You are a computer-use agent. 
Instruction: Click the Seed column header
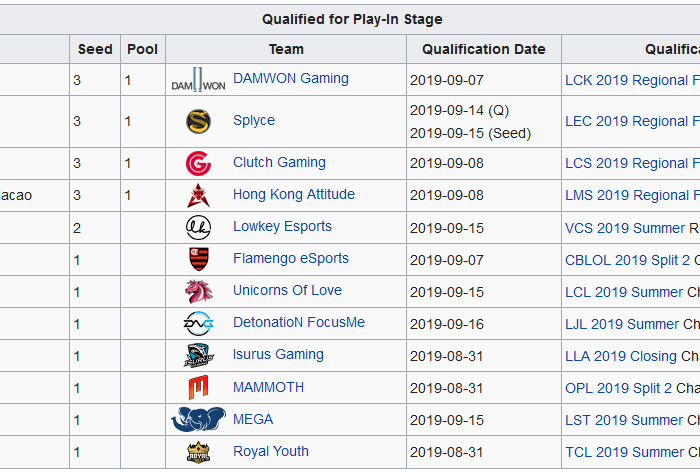click(x=95, y=49)
